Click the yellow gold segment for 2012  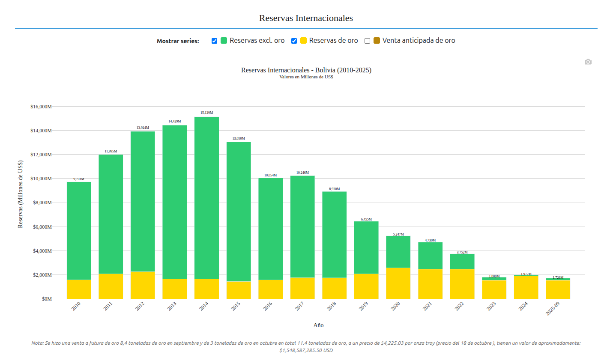[143, 285]
